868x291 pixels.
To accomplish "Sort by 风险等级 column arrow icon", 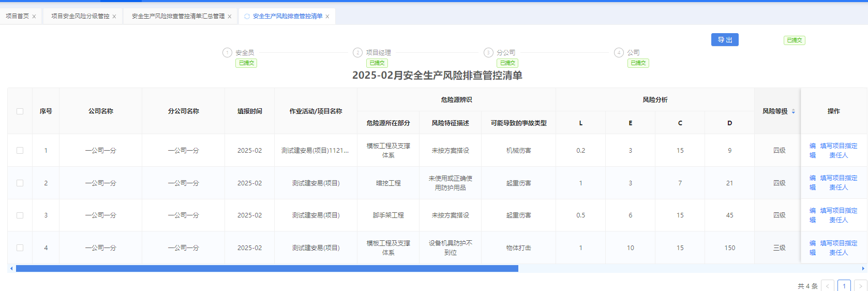I will (793, 111).
